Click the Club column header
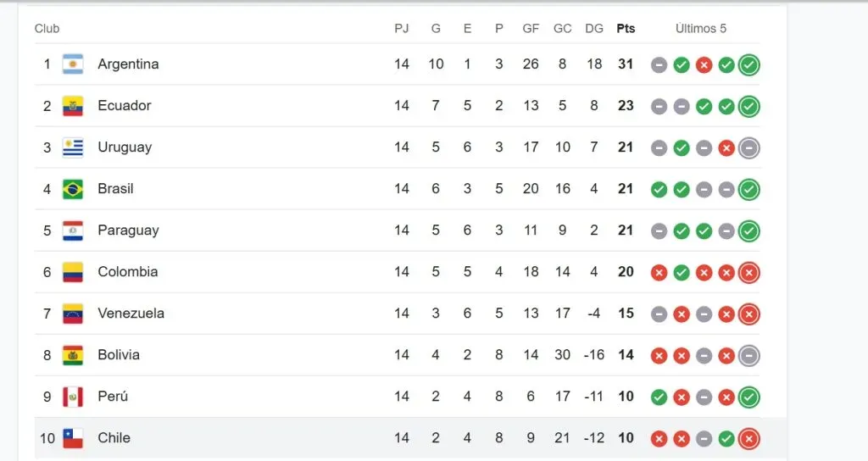 pyautogui.click(x=47, y=29)
